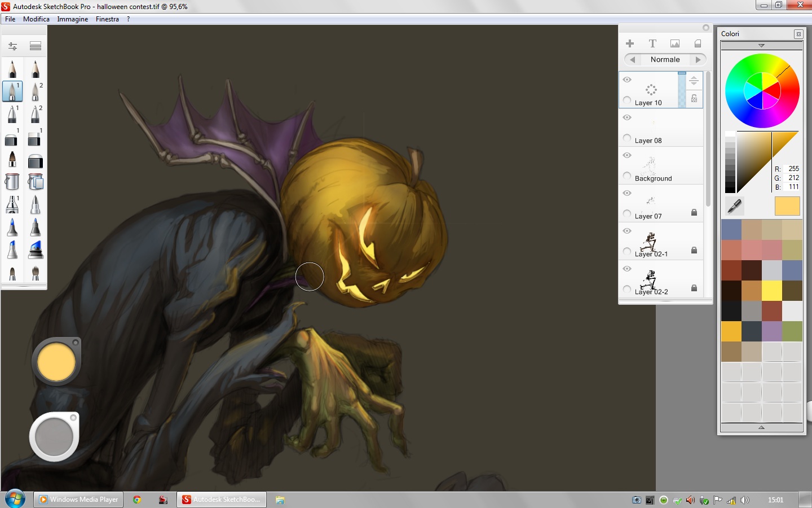Pick the purple palette swatch
812x508 pixels.
coord(771,331)
